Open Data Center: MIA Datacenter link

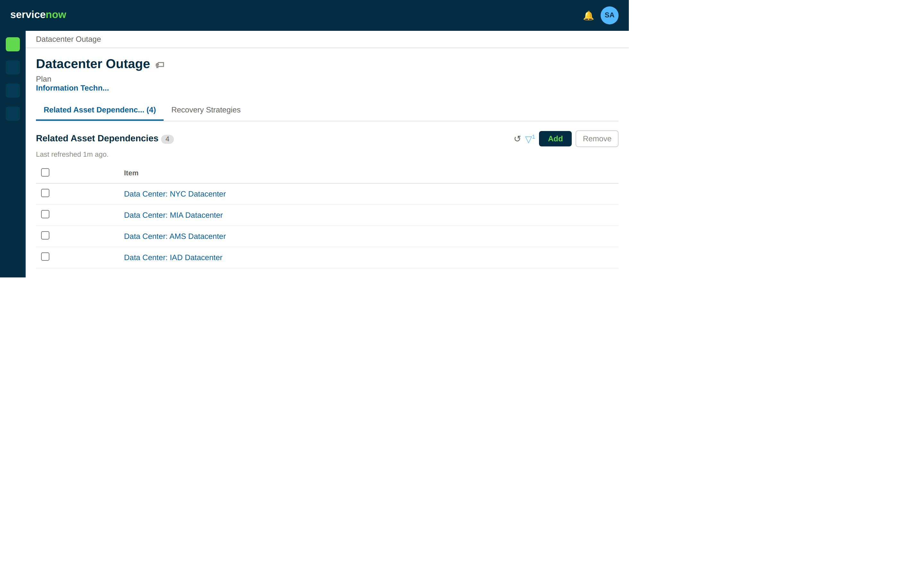(x=173, y=215)
